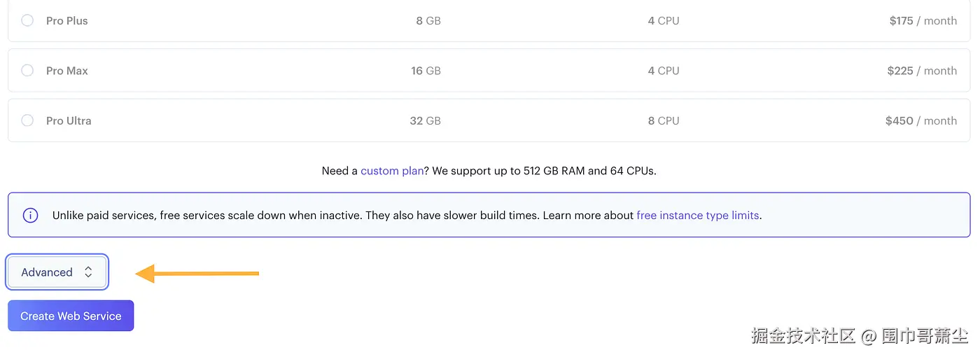
Task: Click the info icon in the notice banner
Action: click(30, 216)
